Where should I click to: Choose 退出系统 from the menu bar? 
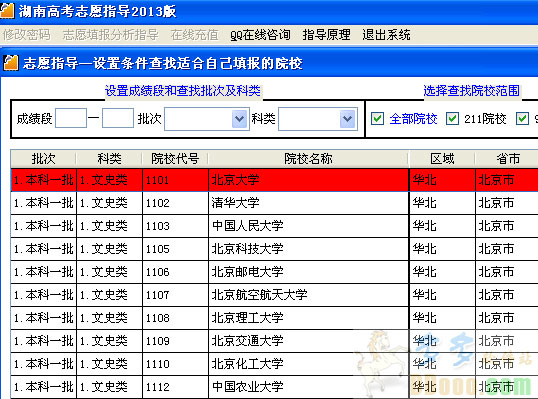tap(386, 35)
